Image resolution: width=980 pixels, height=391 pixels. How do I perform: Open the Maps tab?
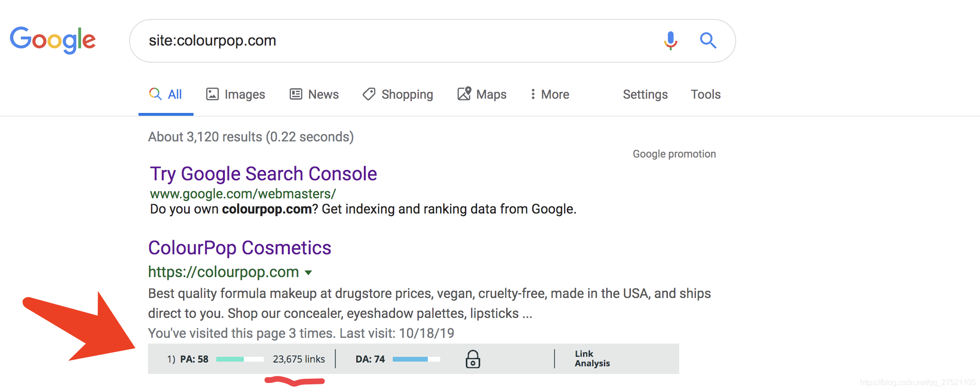coord(482,94)
